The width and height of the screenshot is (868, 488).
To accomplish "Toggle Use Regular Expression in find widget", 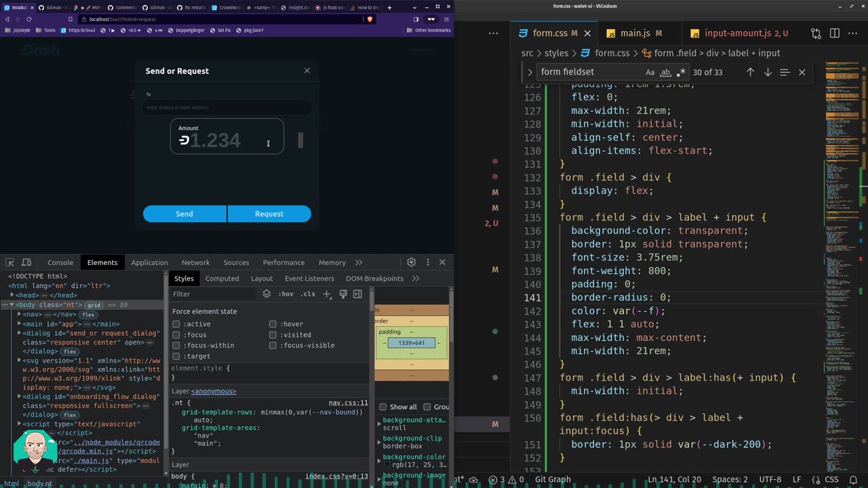I will tap(681, 72).
